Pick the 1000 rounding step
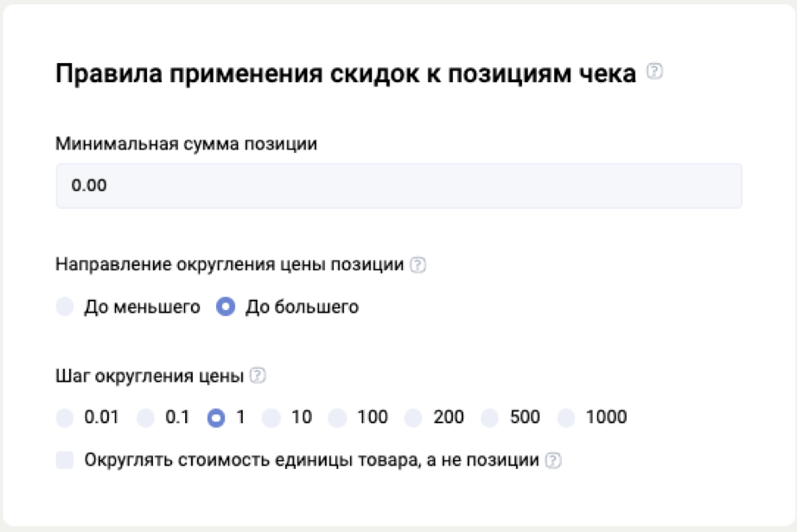The height and width of the screenshot is (532, 797). point(566,418)
